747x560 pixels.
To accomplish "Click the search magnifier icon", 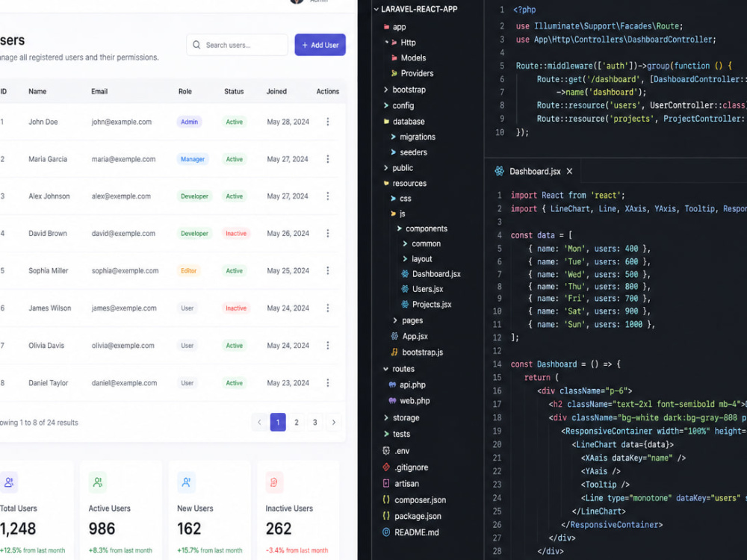I will (196, 45).
